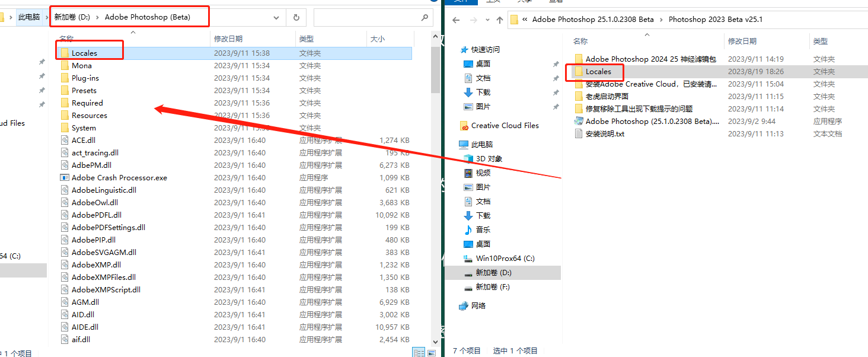The height and width of the screenshot is (357, 868).
Task: Open 网络 in the sidebar
Action: coord(478,305)
